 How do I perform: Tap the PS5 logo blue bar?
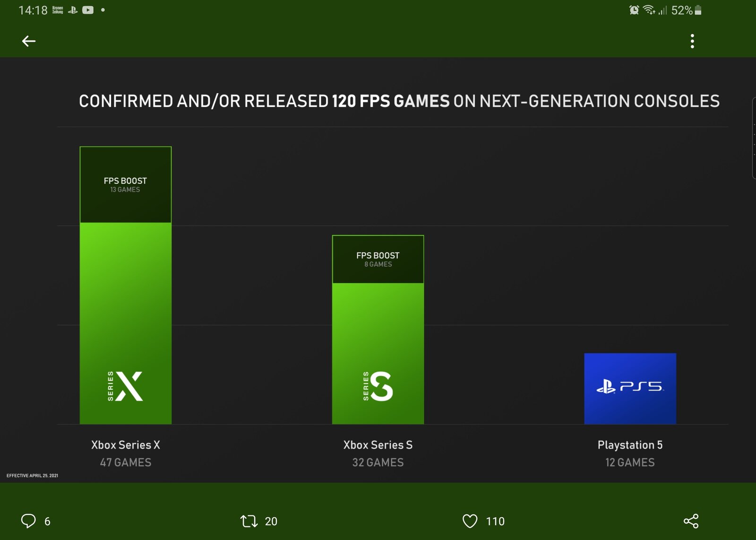click(x=630, y=388)
